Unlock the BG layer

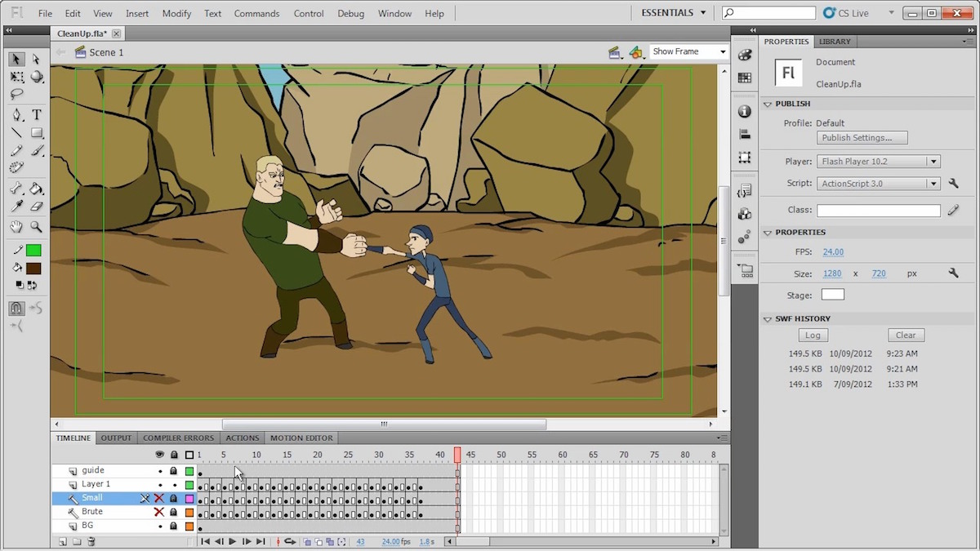click(173, 527)
